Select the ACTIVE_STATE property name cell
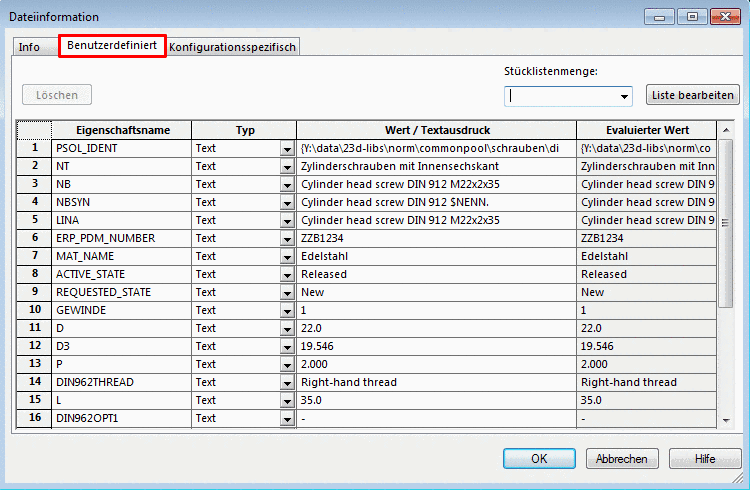 click(x=121, y=274)
